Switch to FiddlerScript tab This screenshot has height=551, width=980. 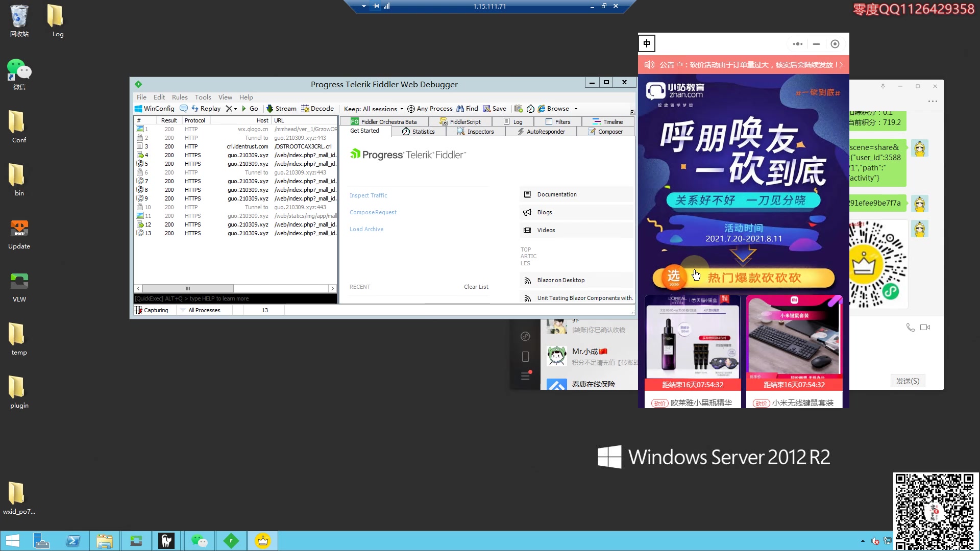point(460,121)
